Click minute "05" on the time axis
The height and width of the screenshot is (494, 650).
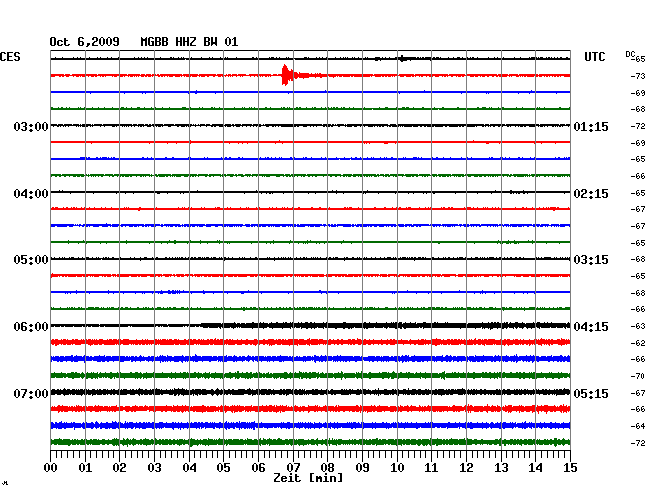pyautogui.click(x=223, y=468)
